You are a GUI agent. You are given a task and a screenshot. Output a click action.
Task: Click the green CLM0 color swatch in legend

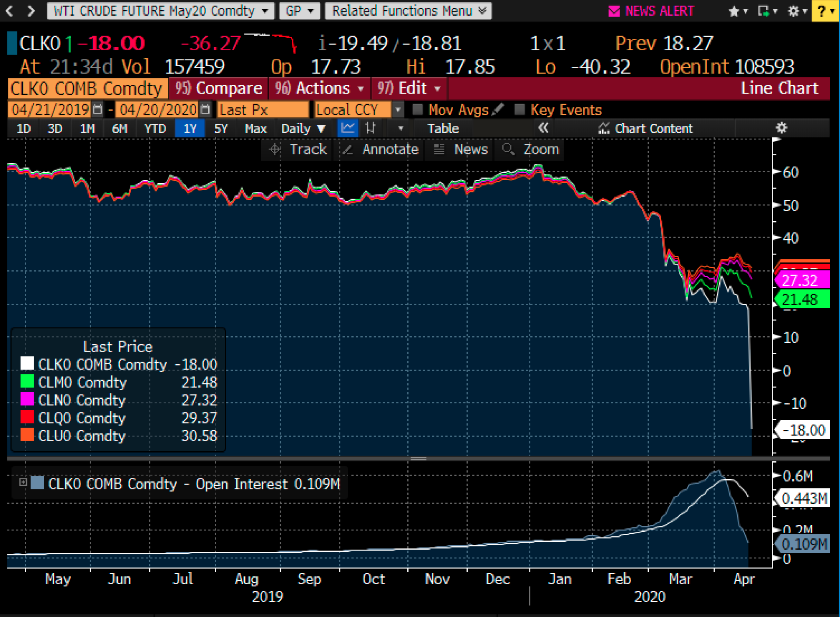click(27, 382)
